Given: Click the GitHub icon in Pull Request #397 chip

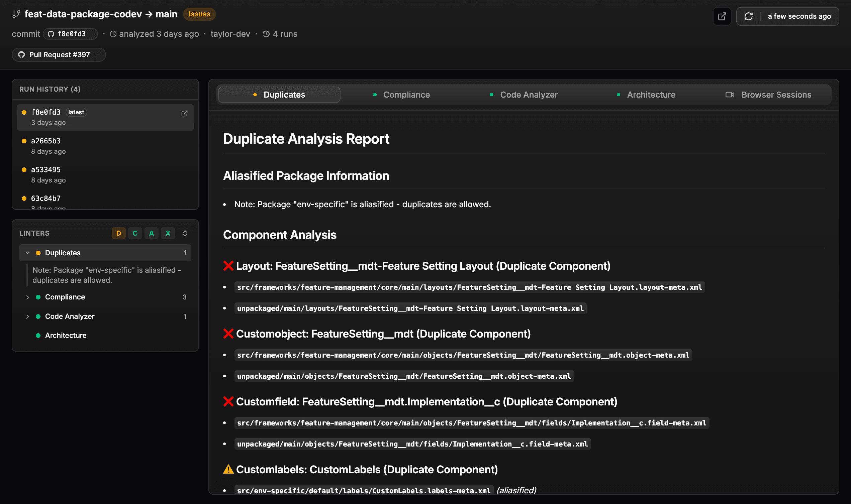Looking at the screenshot, I should click(21, 55).
